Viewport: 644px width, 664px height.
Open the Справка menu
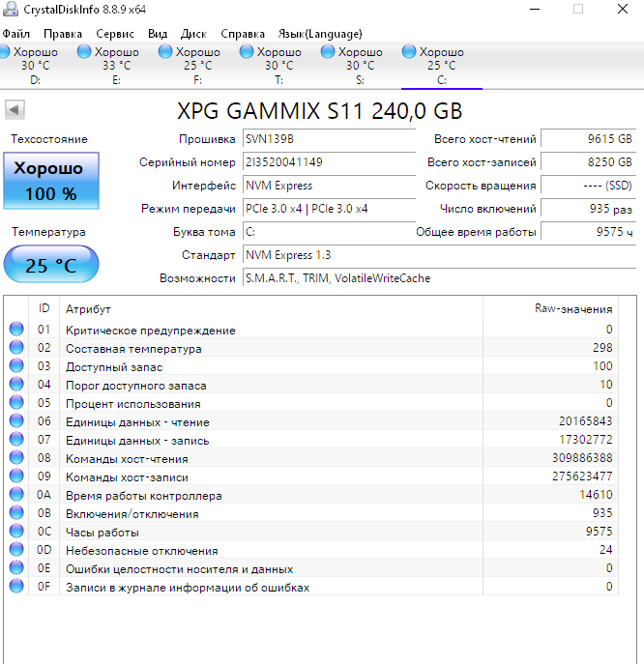click(243, 34)
